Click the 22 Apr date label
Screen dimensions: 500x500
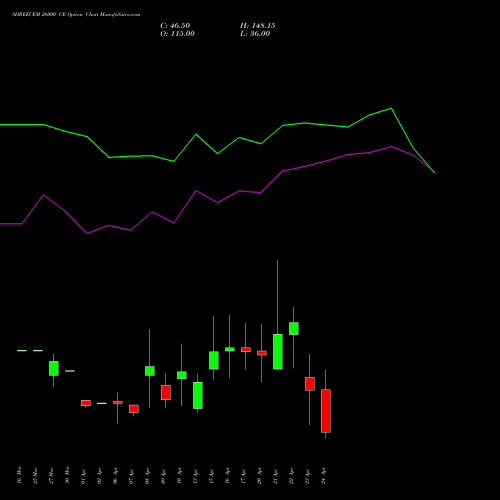pyautogui.click(x=291, y=477)
